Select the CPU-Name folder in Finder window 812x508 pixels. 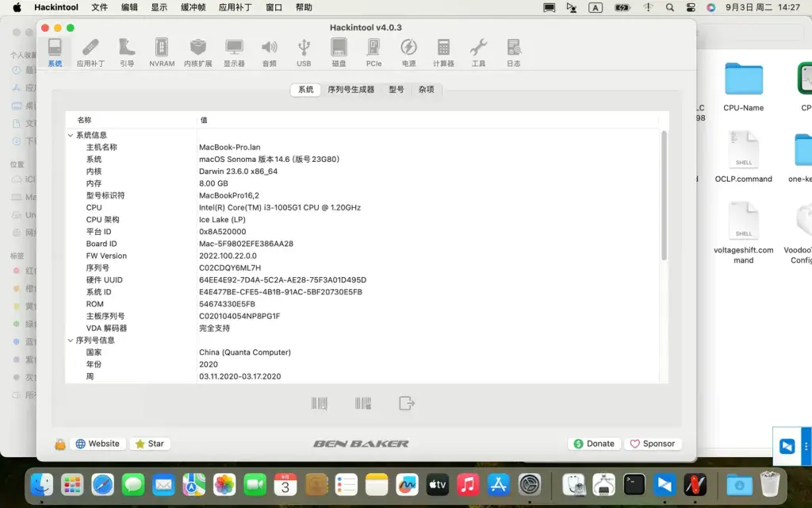tap(744, 87)
